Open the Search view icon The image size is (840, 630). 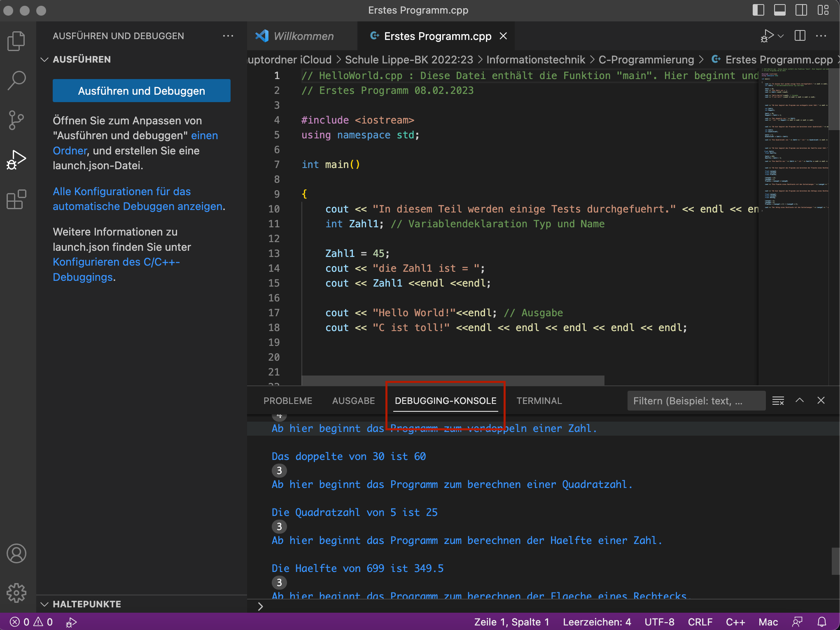point(16,80)
